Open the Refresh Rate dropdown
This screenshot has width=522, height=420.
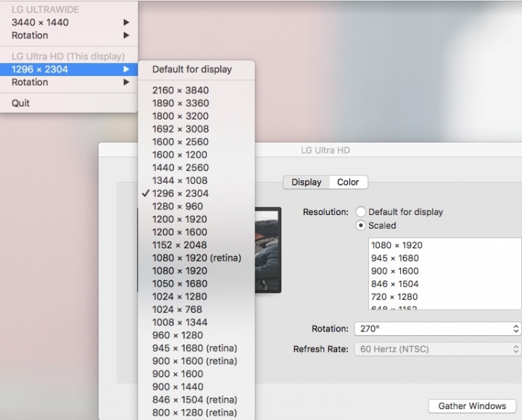point(437,349)
